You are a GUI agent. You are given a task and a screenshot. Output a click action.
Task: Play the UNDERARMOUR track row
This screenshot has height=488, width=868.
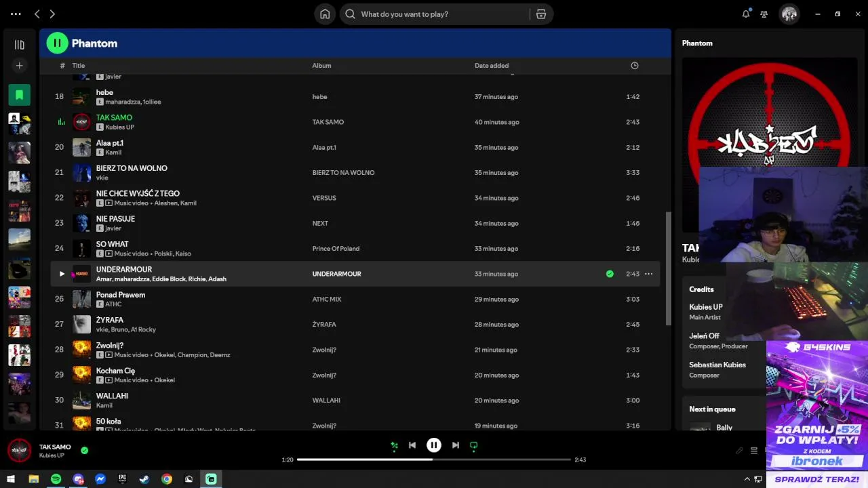pyautogui.click(x=62, y=274)
